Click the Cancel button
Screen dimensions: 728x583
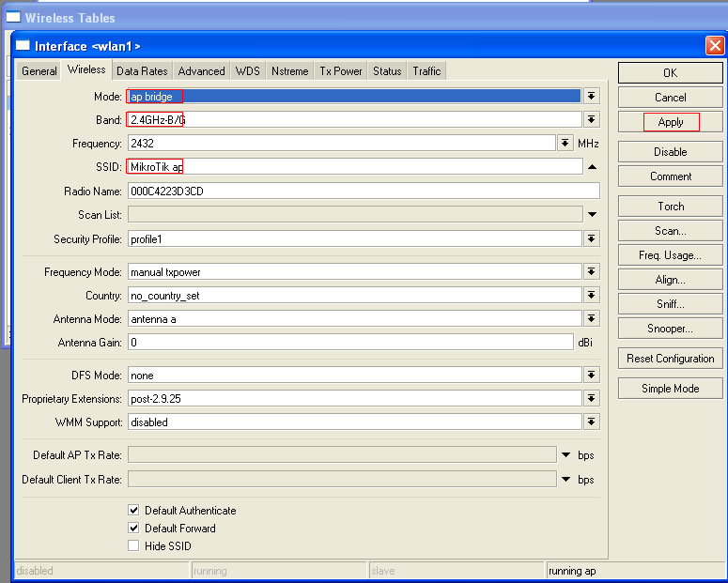[670, 98]
